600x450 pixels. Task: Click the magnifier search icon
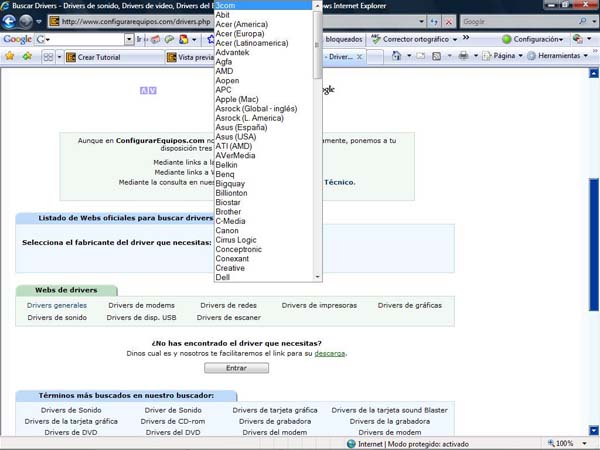(x=582, y=21)
